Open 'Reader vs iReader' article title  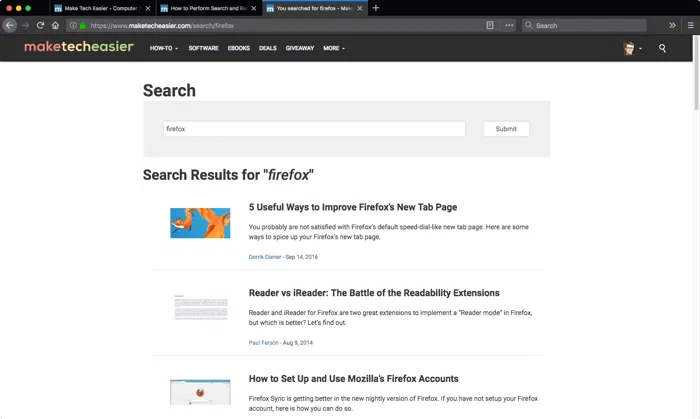click(x=374, y=293)
